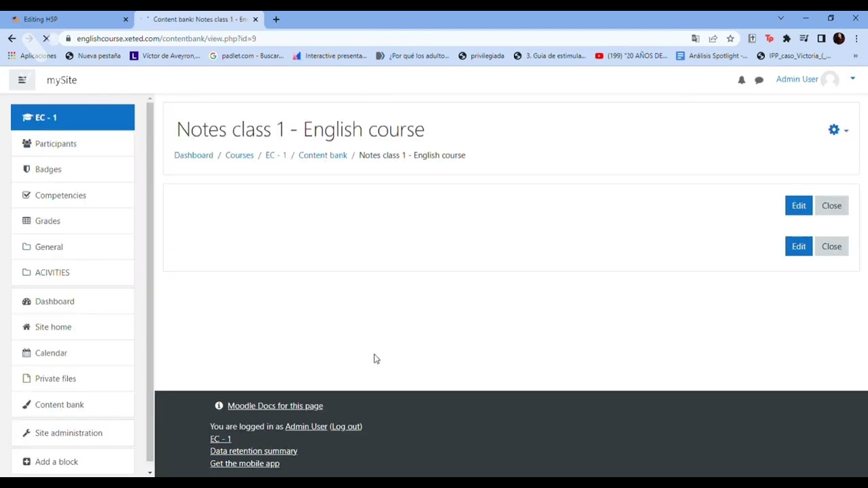Click the EC - 1 footer link

pyautogui.click(x=220, y=439)
